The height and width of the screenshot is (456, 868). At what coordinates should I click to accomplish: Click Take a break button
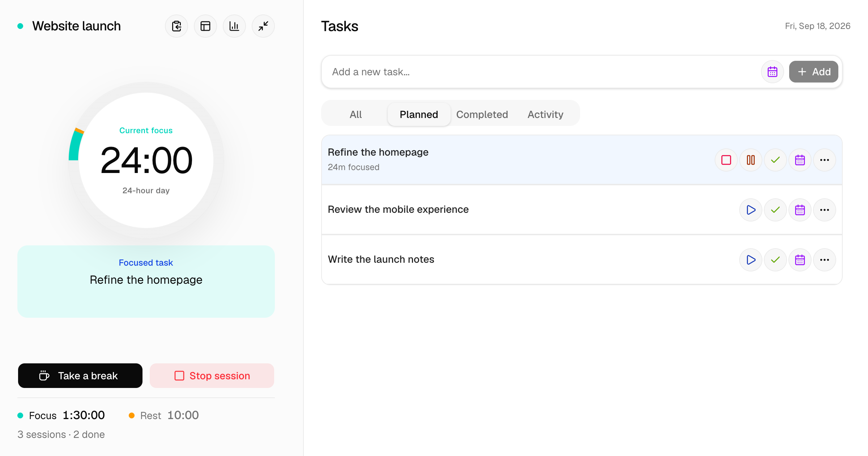(x=80, y=376)
